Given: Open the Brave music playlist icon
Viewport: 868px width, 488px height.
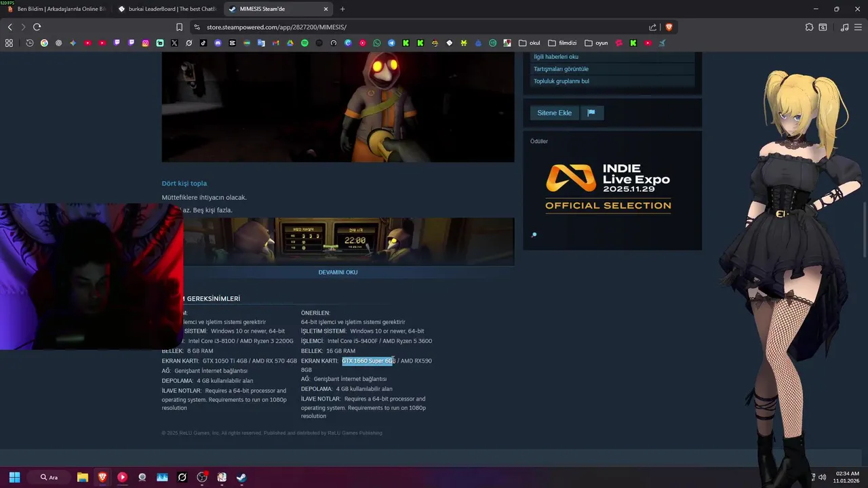Looking at the screenshot, I should tap(844, 27).
